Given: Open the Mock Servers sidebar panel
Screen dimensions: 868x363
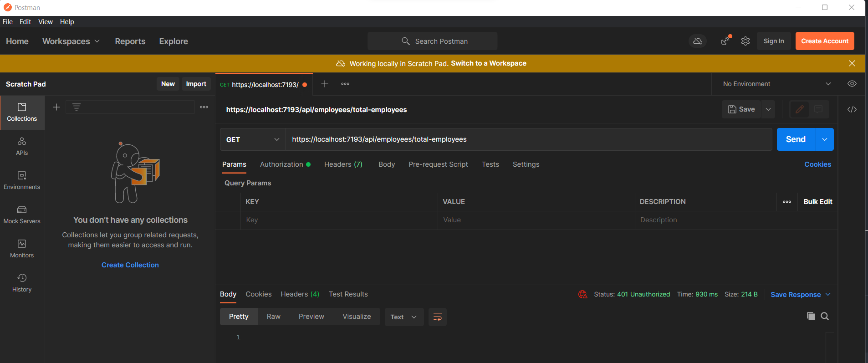Looking at the screenshot, I should click(x=22, y=215).
